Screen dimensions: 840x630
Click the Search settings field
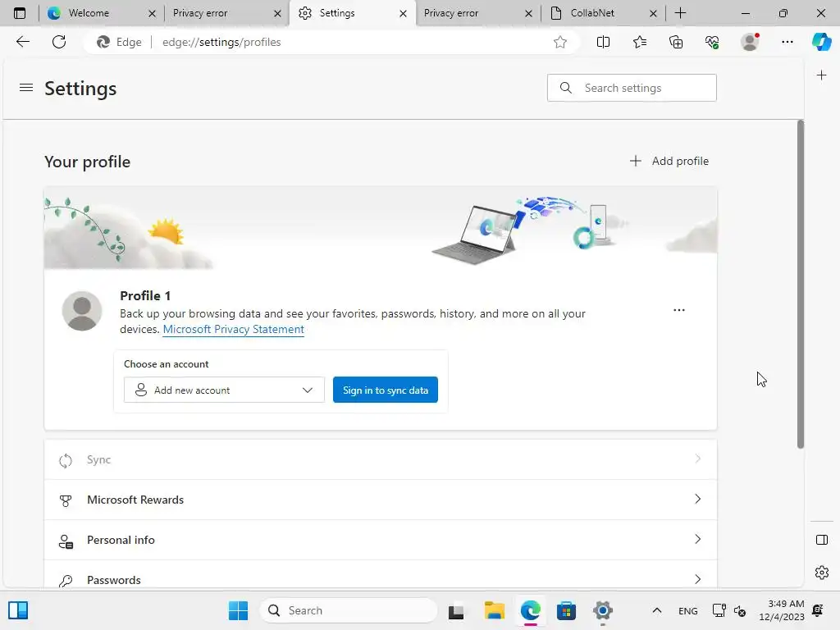[632, 88]
